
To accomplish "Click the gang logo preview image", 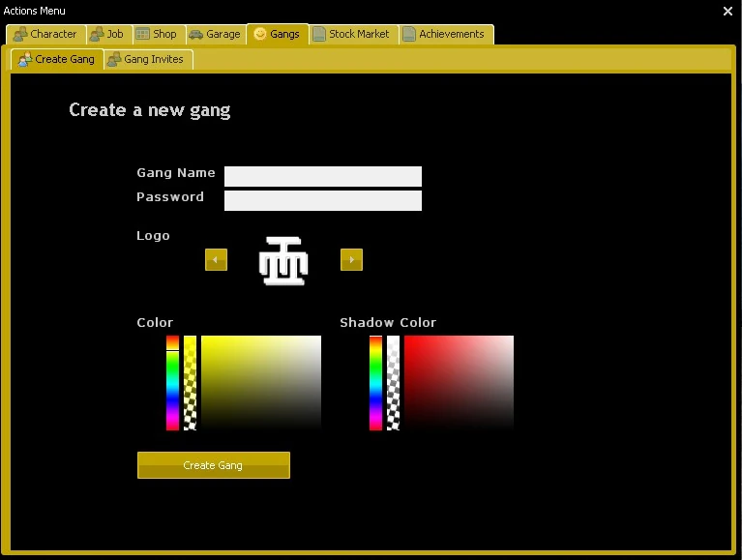I will (283, 260).
